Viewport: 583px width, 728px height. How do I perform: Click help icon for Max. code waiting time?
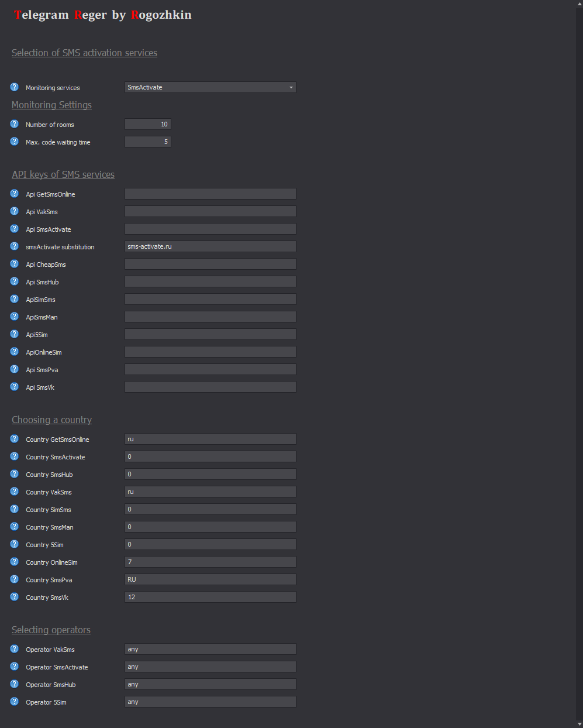tap(15, 142)
